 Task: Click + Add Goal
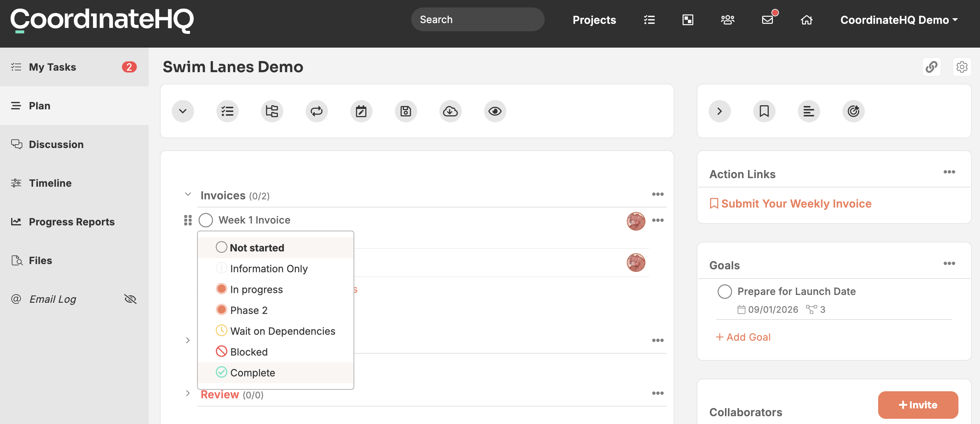click(743, 337)
